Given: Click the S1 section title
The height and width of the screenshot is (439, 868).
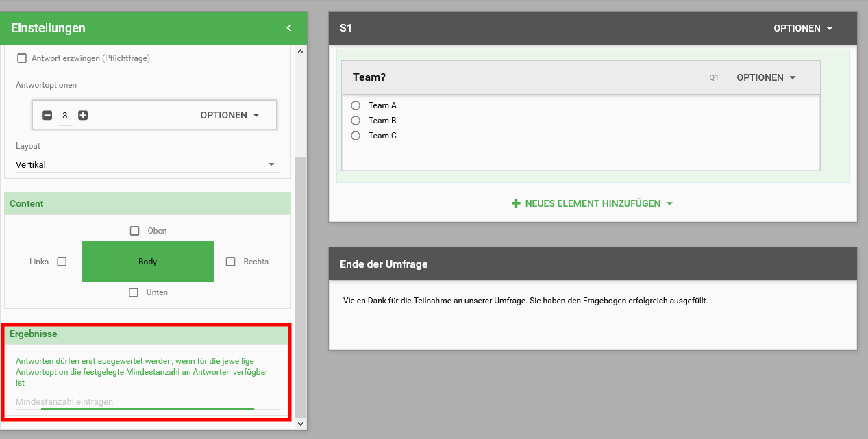Looking at the screenshot, I should point(346,28).
